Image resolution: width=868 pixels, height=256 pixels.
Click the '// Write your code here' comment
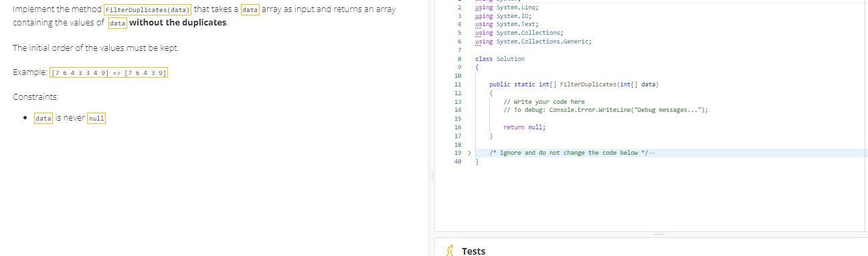point(544,102)
